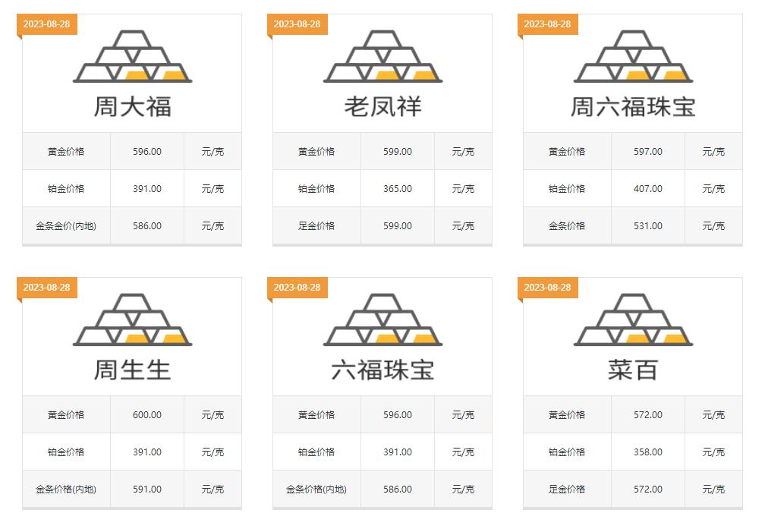Click the 2023-08-28 date tag on 周生生 card
Image resolution: width=765 pixels, height=532 pixels.
pos(47,288)
